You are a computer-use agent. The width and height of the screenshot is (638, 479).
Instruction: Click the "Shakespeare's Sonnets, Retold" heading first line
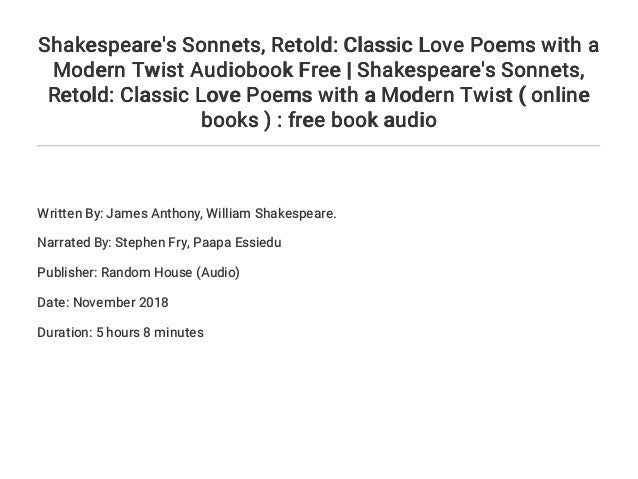(318, 45)
